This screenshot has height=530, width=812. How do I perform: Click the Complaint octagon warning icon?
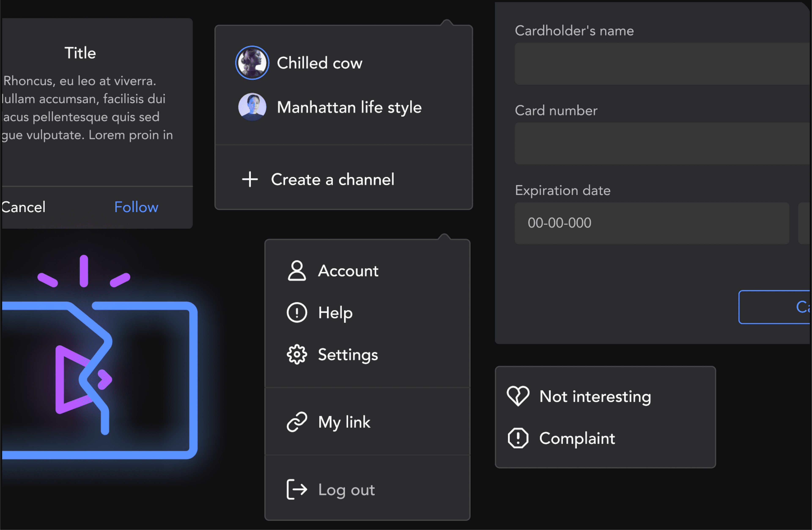point(518,438)
